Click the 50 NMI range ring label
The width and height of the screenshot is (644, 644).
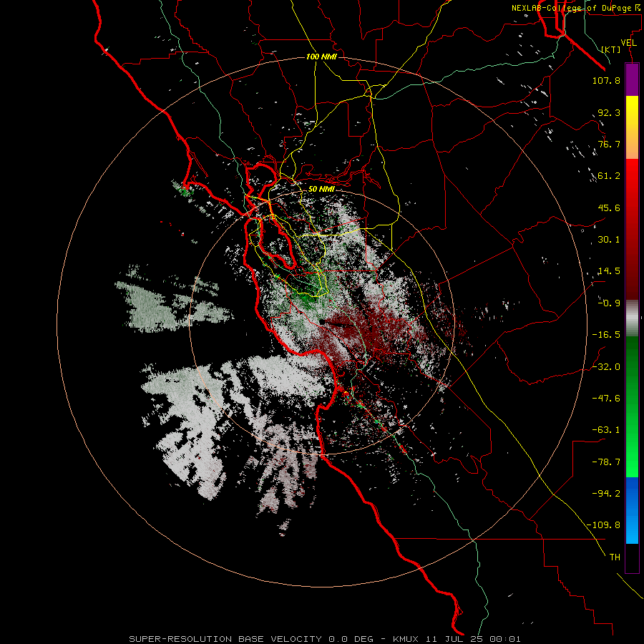click(321, 189)
